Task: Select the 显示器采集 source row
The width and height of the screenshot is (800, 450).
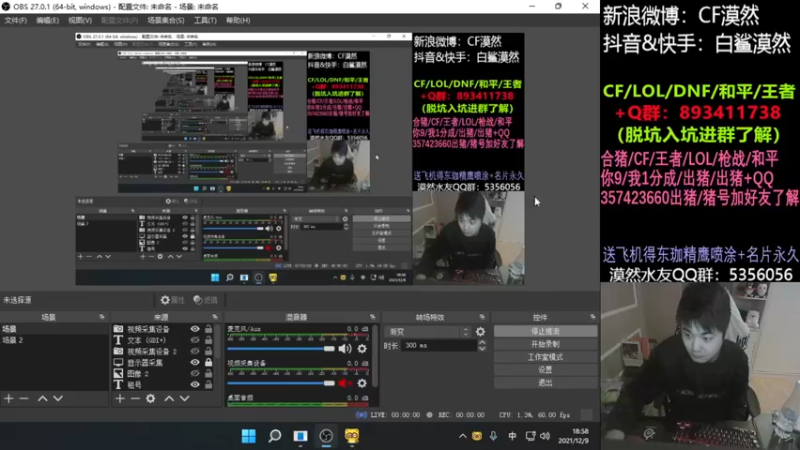Action: click(x=163, y=363)
